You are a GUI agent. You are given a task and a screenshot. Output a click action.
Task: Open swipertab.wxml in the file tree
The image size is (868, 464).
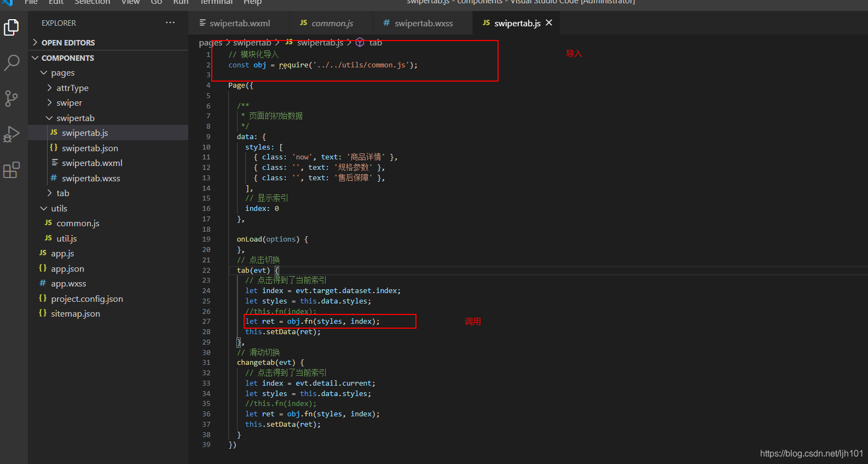108,163
